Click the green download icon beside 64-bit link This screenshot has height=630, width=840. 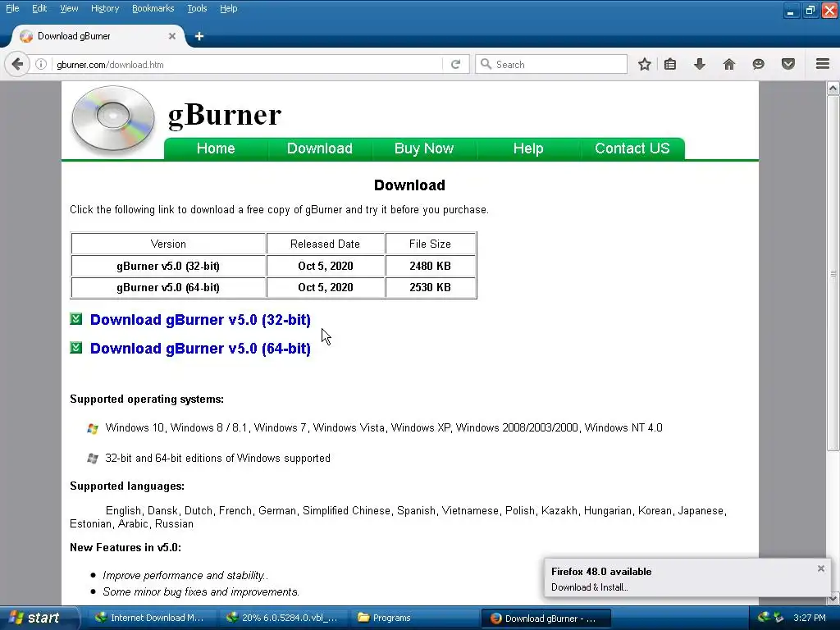76,348
